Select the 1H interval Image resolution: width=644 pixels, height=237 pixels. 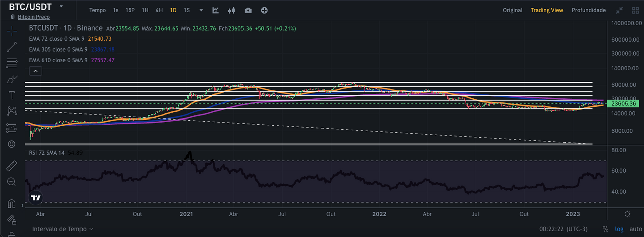(x=145, y=10)
